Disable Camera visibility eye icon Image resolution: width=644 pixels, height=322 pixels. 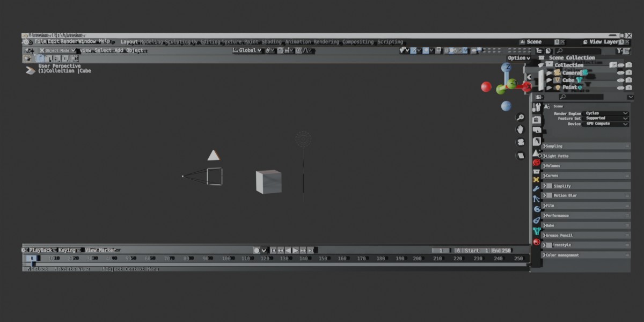point(621,73)
